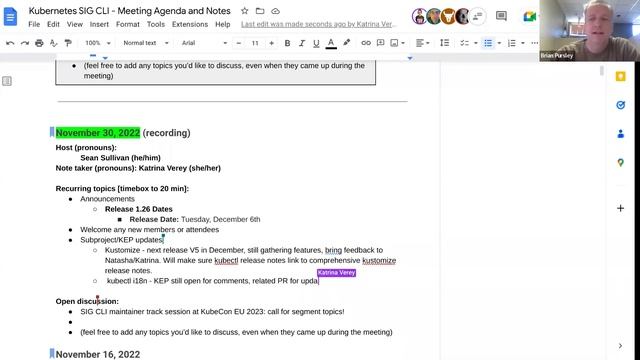This screenshot has width=640, height=360.
Task: Show more toolbar options
Action: point(535,43)
